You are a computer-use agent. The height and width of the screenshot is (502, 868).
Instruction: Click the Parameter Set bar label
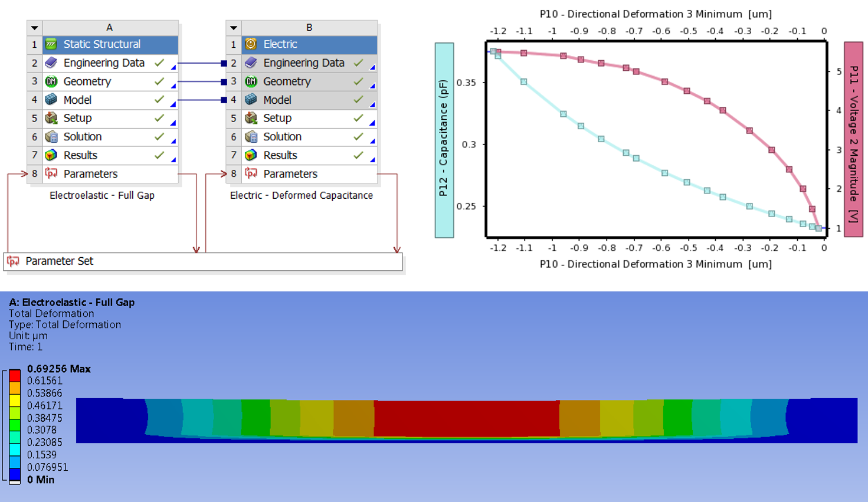59,261
